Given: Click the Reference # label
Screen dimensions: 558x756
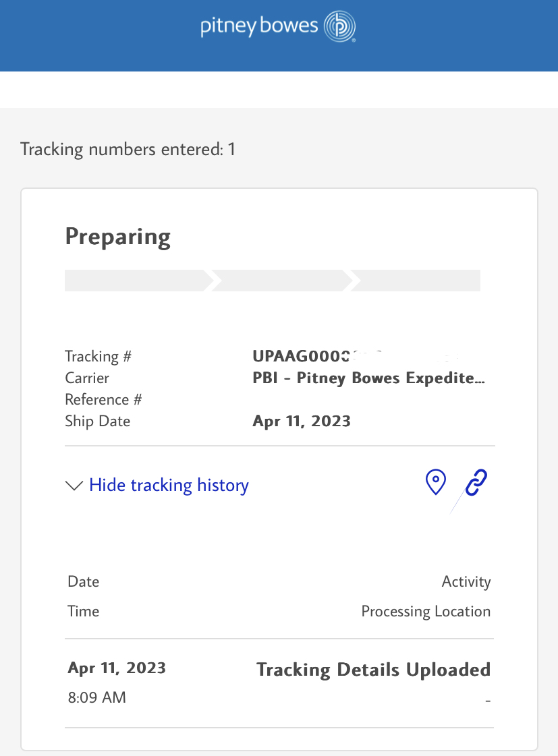Looking at the screenshot, I should [x=103, y=400].
